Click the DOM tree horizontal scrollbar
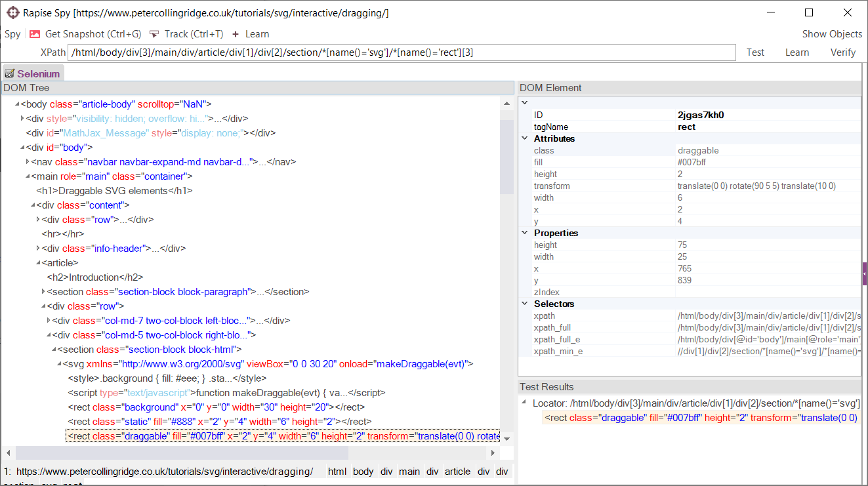 pyautogui.click(x=182, y=453)
